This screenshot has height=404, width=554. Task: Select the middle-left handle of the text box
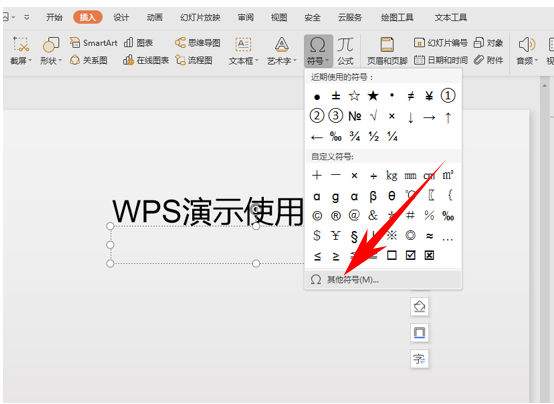tap(110, 245)
